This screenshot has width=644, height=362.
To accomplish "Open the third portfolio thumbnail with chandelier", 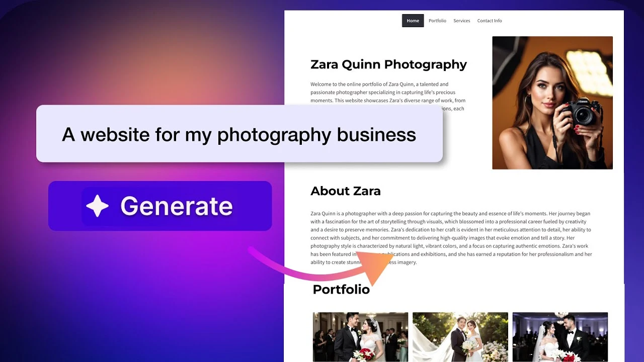I will [x=559, y=336].
